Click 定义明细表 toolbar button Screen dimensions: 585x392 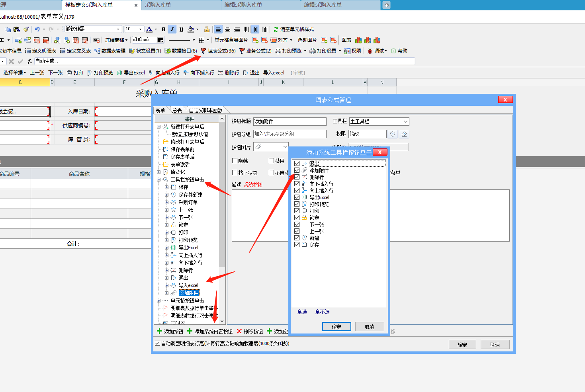click(41, 51)
